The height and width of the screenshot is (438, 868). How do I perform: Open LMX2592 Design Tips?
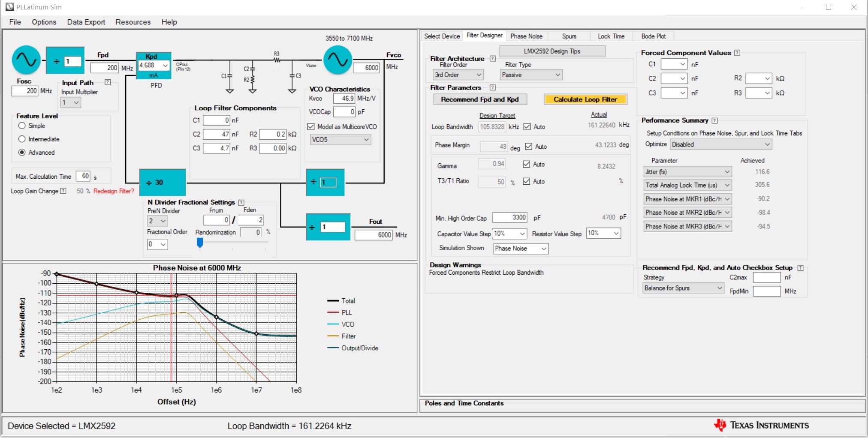click(552, 51)
